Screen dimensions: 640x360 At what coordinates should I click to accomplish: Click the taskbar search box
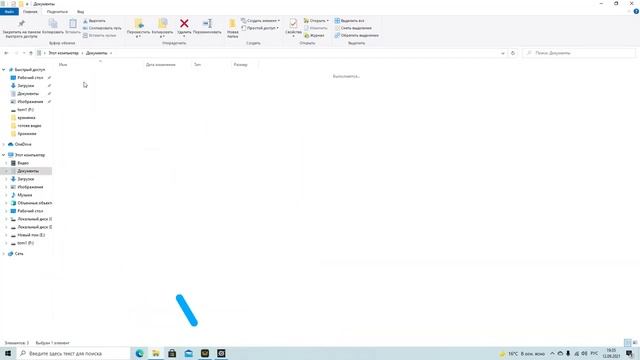pos(73,353)
